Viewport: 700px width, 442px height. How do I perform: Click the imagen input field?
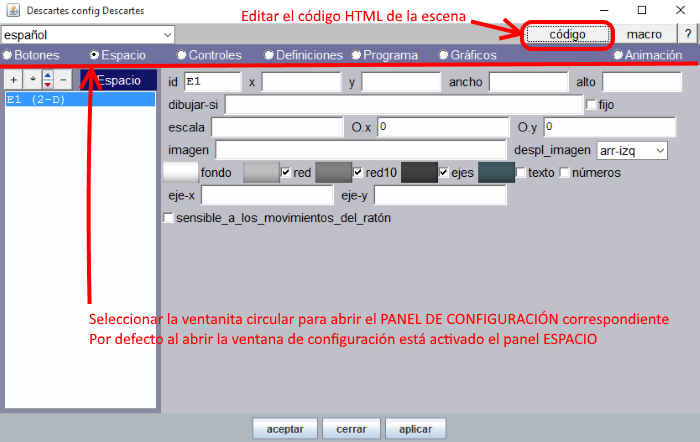pos(361,150)
